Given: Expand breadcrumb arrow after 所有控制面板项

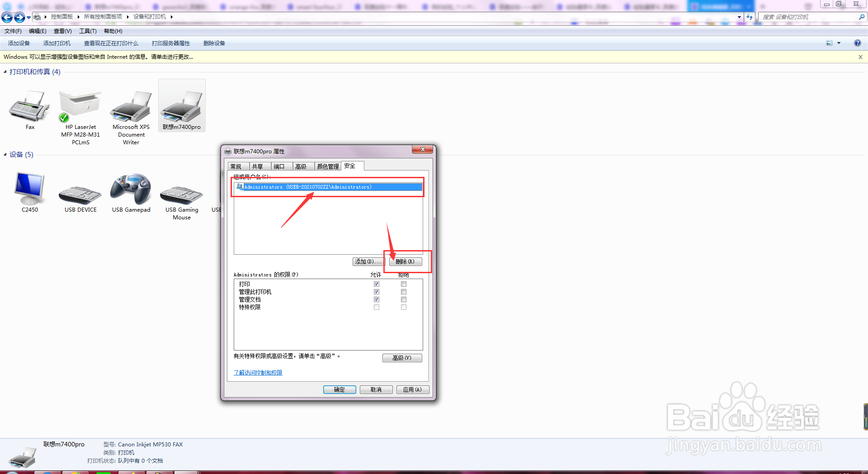Looking at the screenshot, I should (128, 17).
